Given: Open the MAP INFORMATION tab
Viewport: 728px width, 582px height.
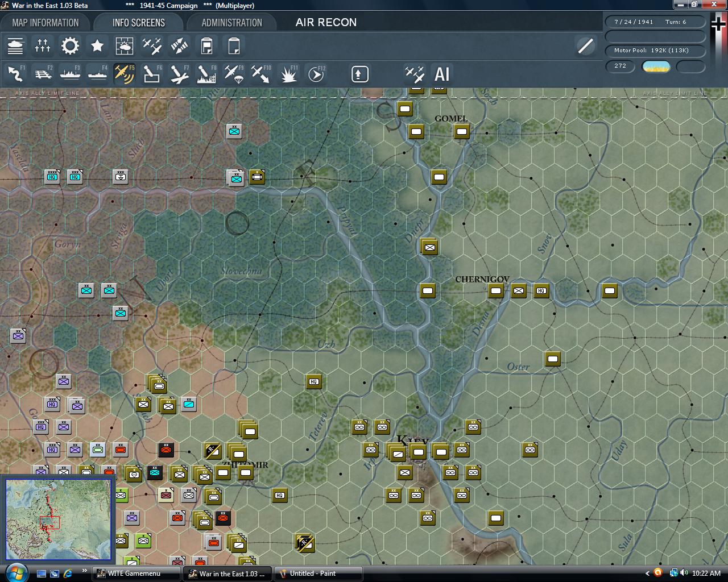Looking at the screenshot, I should click(x=45, y=22).
